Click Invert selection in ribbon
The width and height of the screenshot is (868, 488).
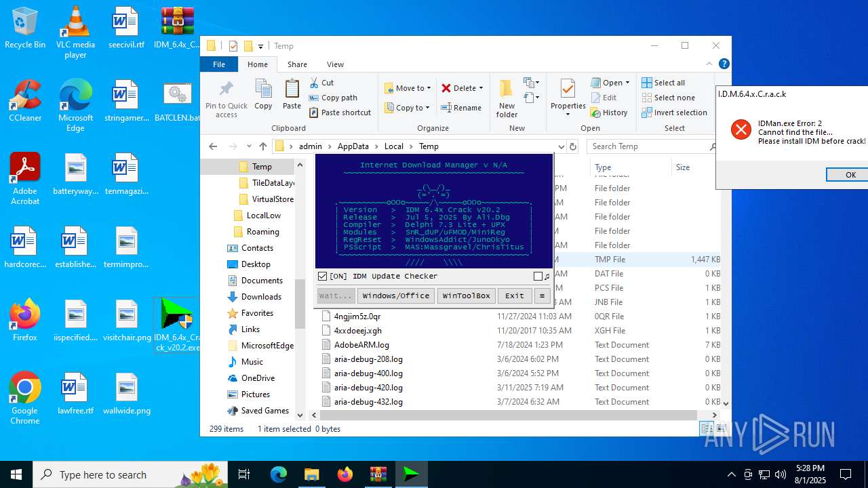tap(675, 113)
